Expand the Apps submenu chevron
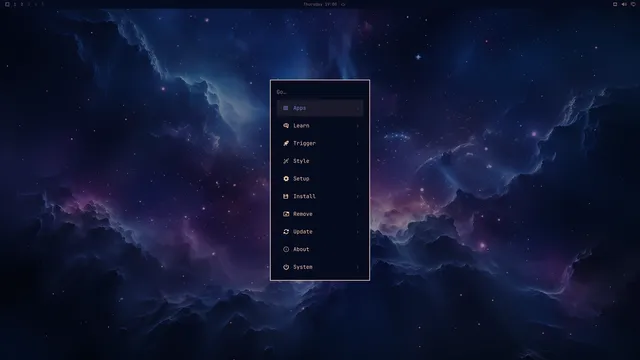 (x=358, y=109)
